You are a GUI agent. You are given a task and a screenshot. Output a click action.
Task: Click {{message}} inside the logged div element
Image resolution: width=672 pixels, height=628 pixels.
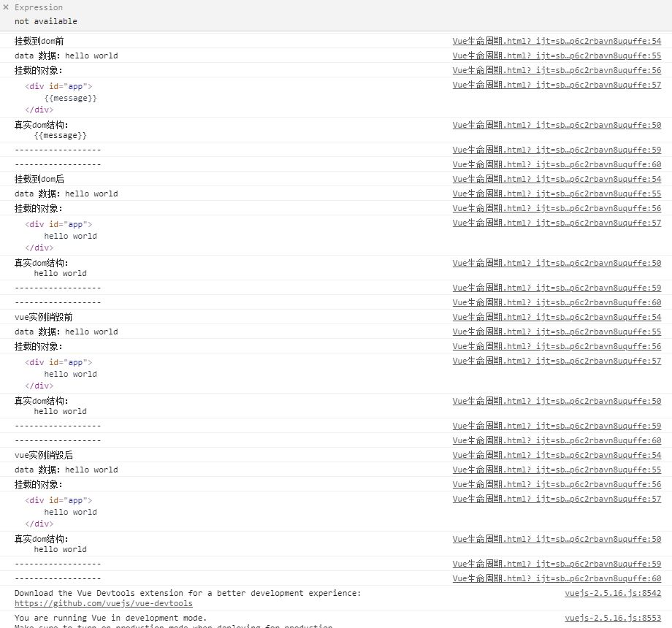[71, 98]
